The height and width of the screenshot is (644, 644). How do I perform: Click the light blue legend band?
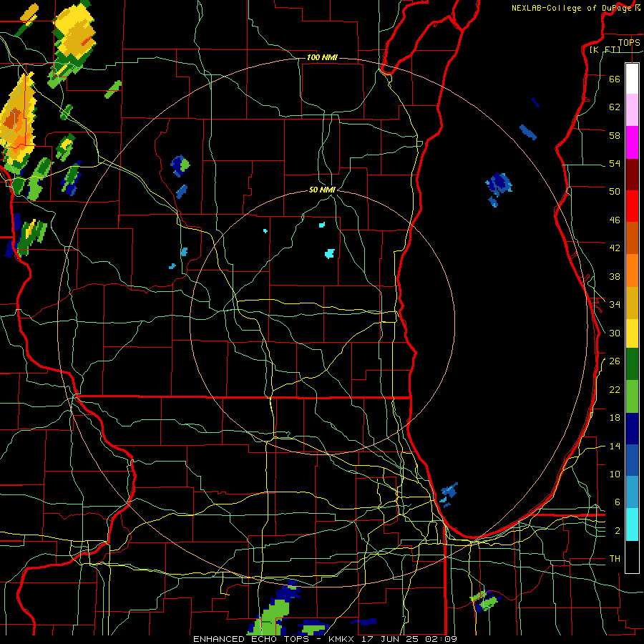(632, 492)
